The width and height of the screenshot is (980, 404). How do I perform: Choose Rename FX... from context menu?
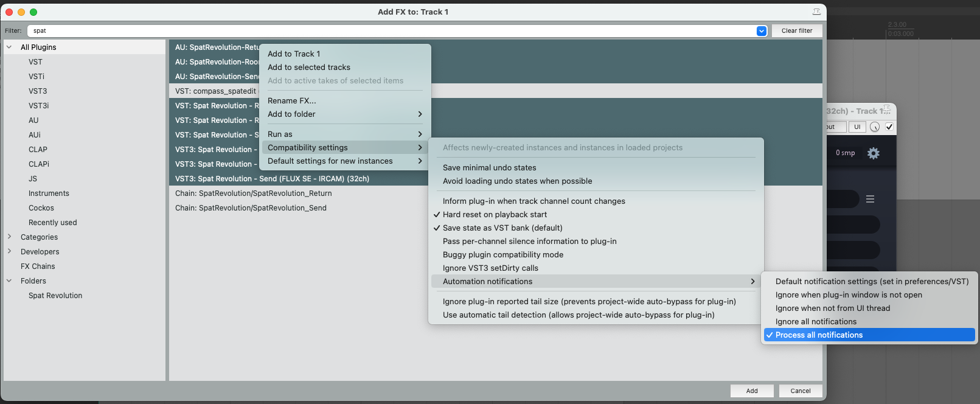coord(292,101)
